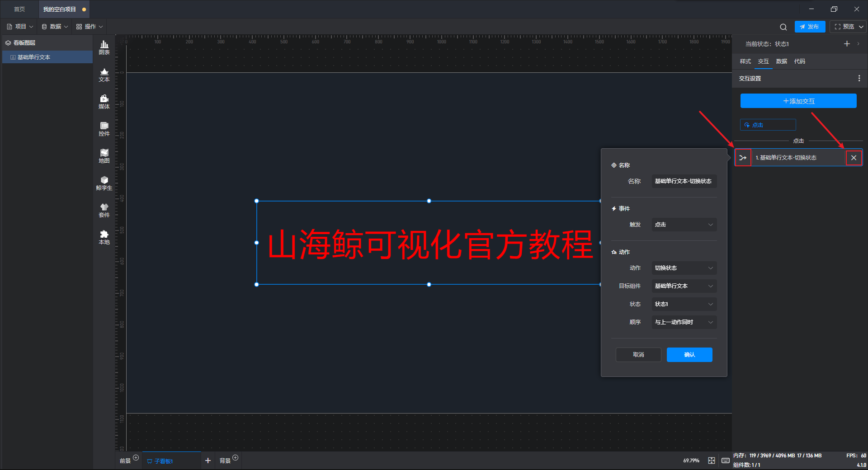Click the 确认 confirm button
The height and width of the screenshot is (470, 868).
click(x=689, y=355)
